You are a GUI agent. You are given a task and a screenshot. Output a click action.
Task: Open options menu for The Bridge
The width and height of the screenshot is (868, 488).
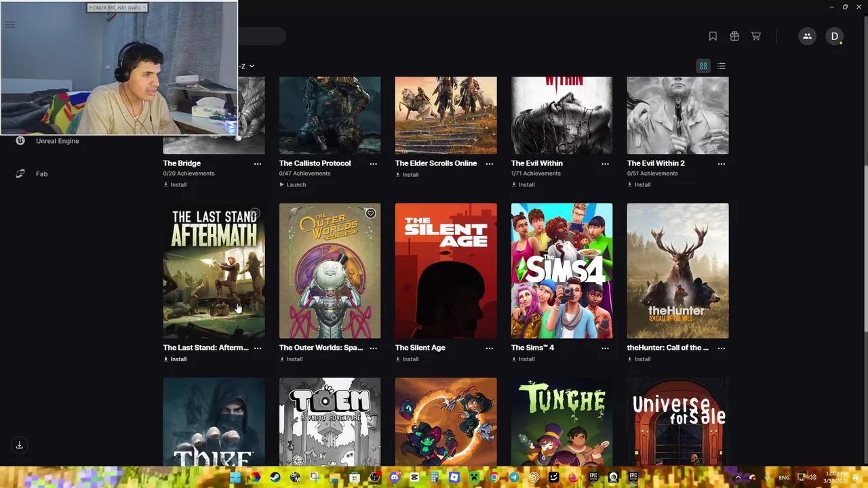pos(258,164)
